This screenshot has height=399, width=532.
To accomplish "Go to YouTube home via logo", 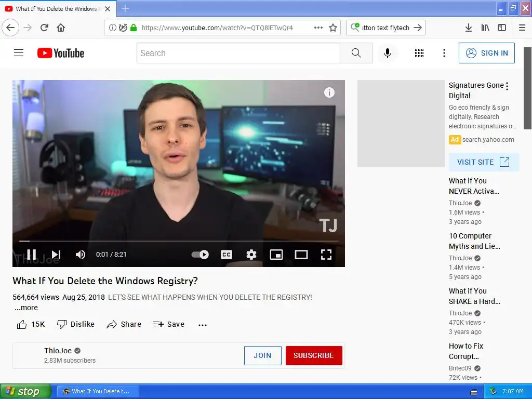I will 61,53.
